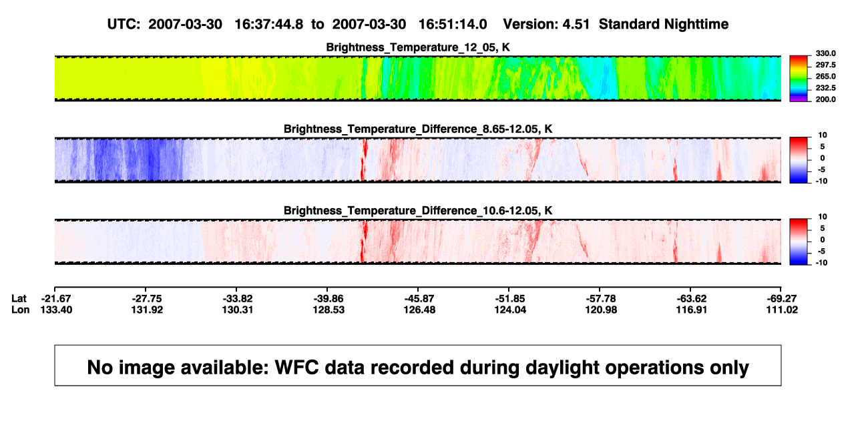The height and width of the screenshot is (445, 868).
Task: Click latitude value -39.86
Action: (328, 298)
